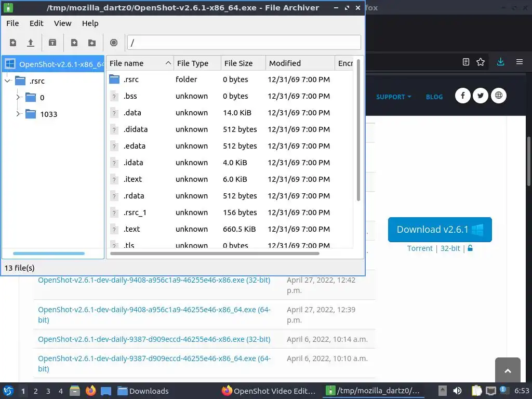
Task: Open the View menu
Action: pyautogui.click(x=62, y=23)
